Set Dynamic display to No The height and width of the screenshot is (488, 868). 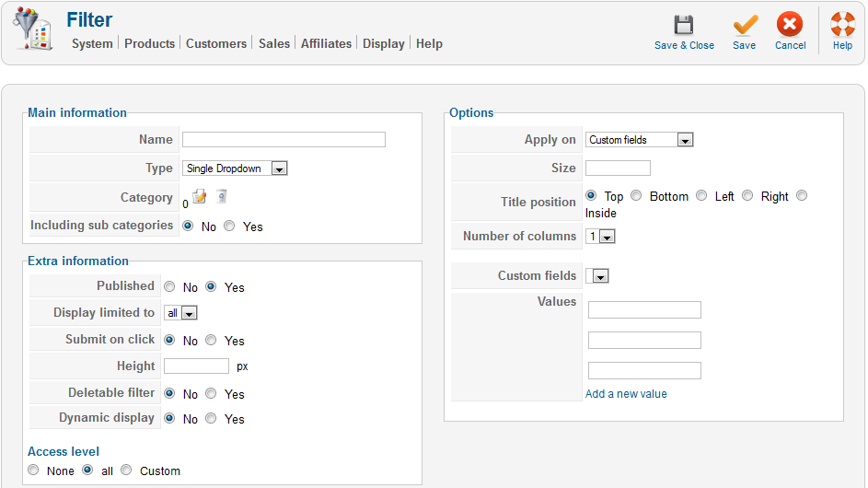pyautogui.click(x=169, y=418)
